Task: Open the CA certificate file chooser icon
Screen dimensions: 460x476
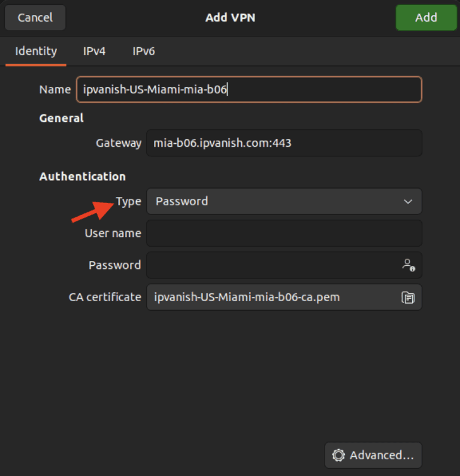Action: click(x=408, y=297)
